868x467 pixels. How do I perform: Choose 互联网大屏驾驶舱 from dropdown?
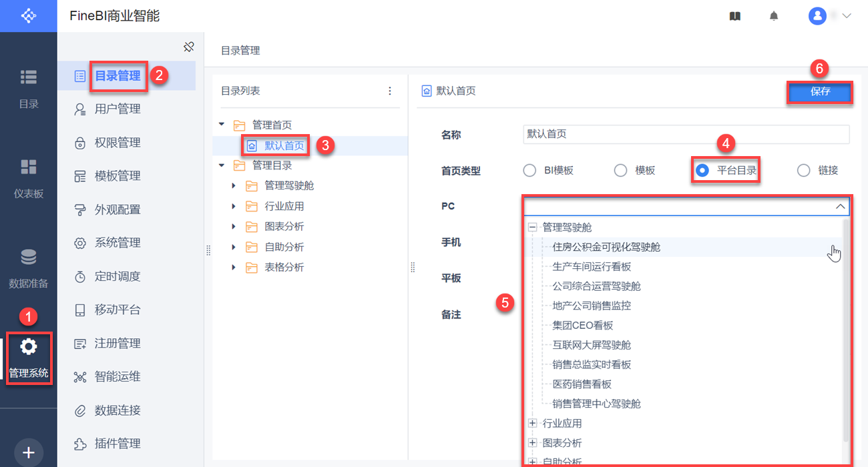(x=592, y=345)
